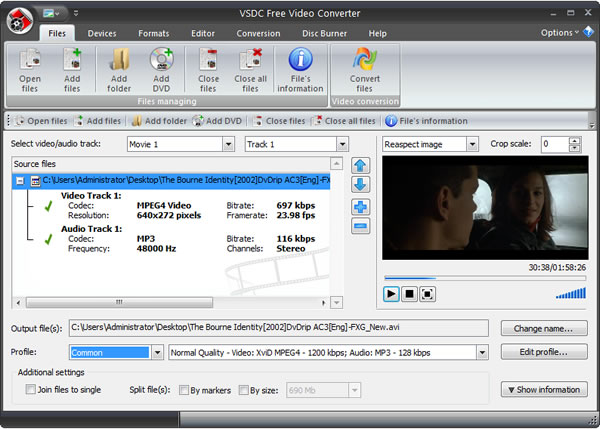Enable split By size checkbox
Image resolution: width=600 pixels, height=429 pixels.
pos(243,390)
